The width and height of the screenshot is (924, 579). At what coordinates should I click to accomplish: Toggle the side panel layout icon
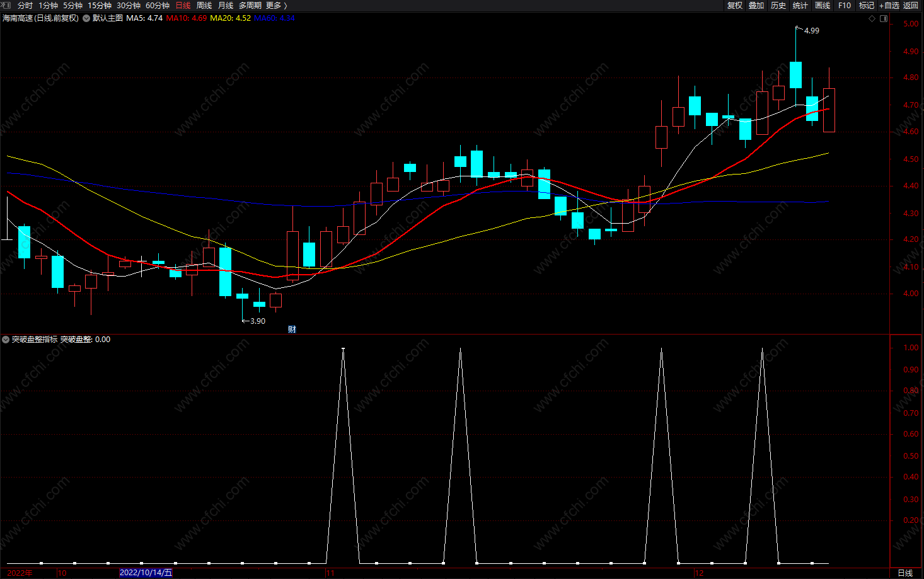click(884, 18)
